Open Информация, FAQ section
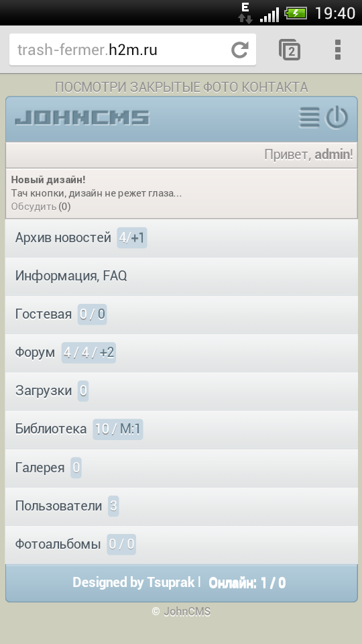 point(182,276)
